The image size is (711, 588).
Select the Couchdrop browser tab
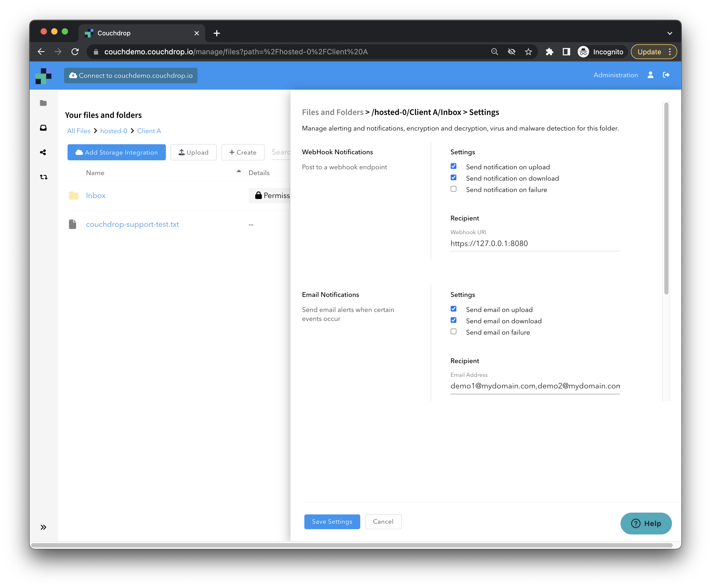click(x=142, y=33)
